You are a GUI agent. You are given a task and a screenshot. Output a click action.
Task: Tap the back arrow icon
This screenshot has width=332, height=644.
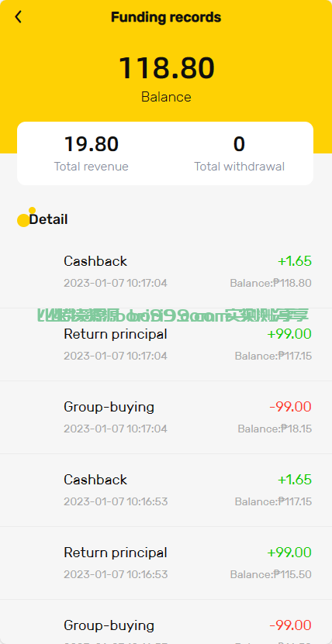pyautogui.click(x=18, y=17)
